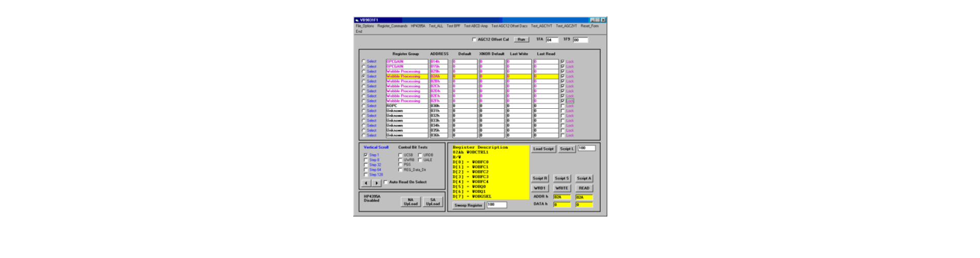
Task: Check the Step 128 checkbox
Action: (x=366, y=174)
